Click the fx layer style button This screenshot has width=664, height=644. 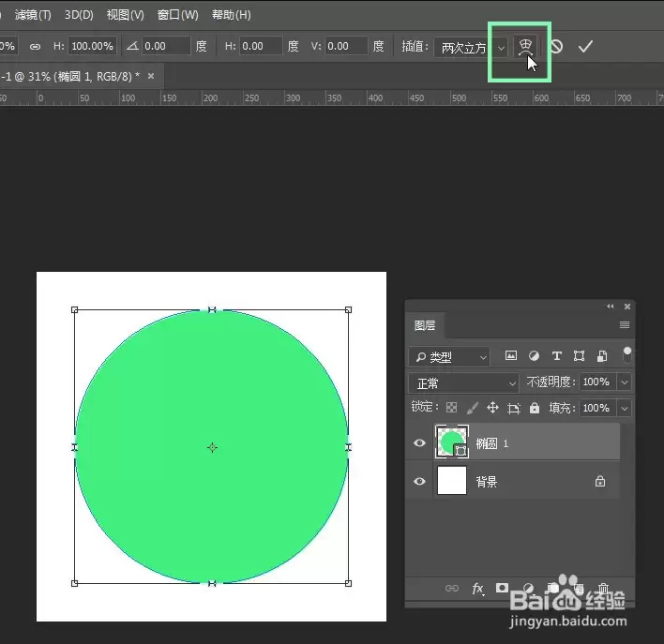477,588
